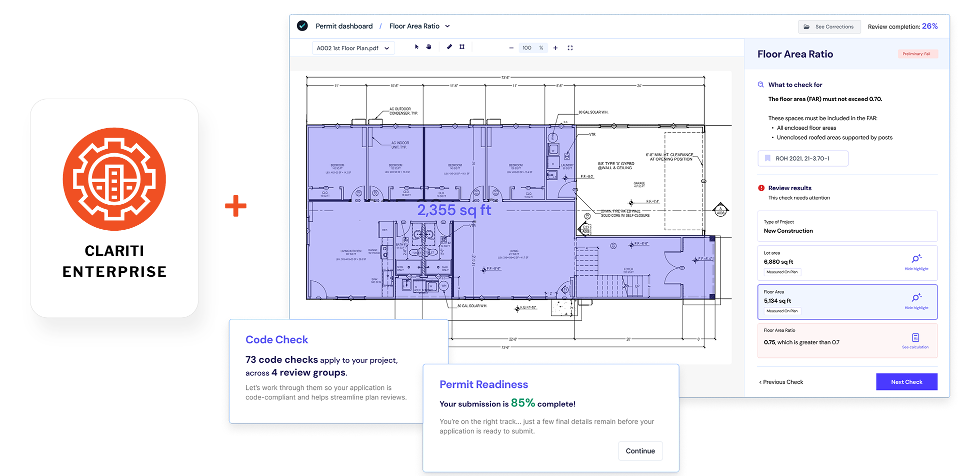Image resolution: width=980 pixels, height=476 pixels.
Task: Zoom in with the plus icon
Action: 555,48
